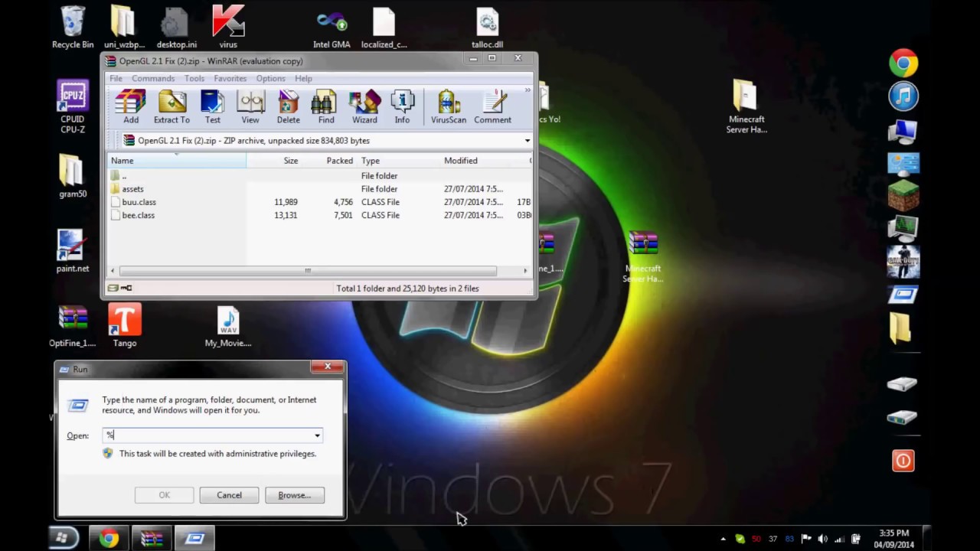Click the Run dialog Open text field

(213, 435)
